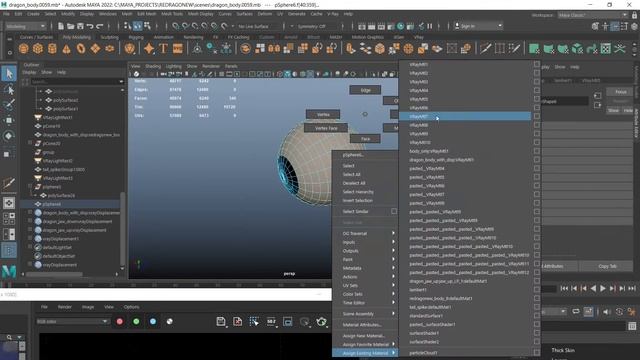Click the go to start playback button
Image resolution: width=640 pixels, height=360 pixels.
click(564, 288)
